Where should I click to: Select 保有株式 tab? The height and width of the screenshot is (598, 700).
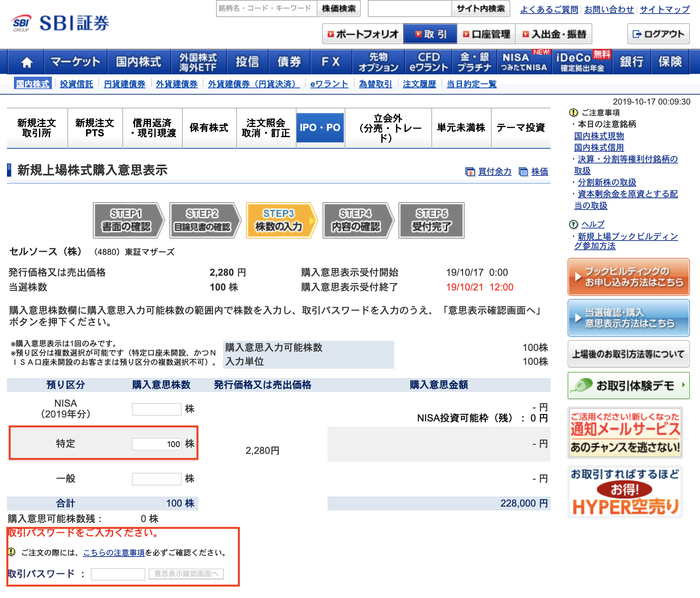[209, 128]
